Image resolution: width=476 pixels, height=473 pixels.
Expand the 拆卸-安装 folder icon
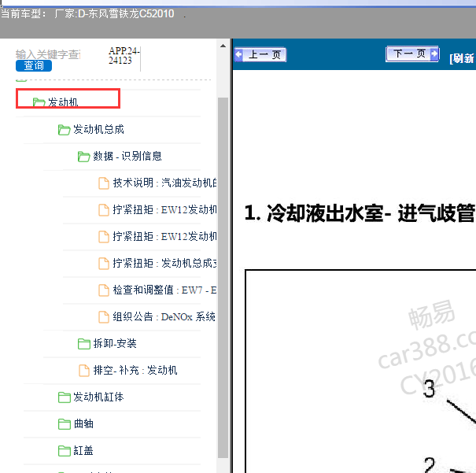pos(83,344)
